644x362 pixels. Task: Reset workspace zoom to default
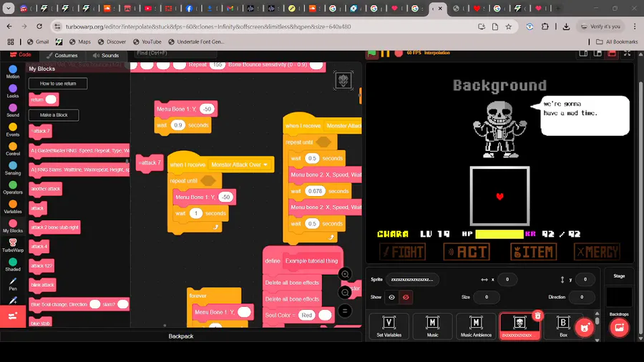click(345, 310)
